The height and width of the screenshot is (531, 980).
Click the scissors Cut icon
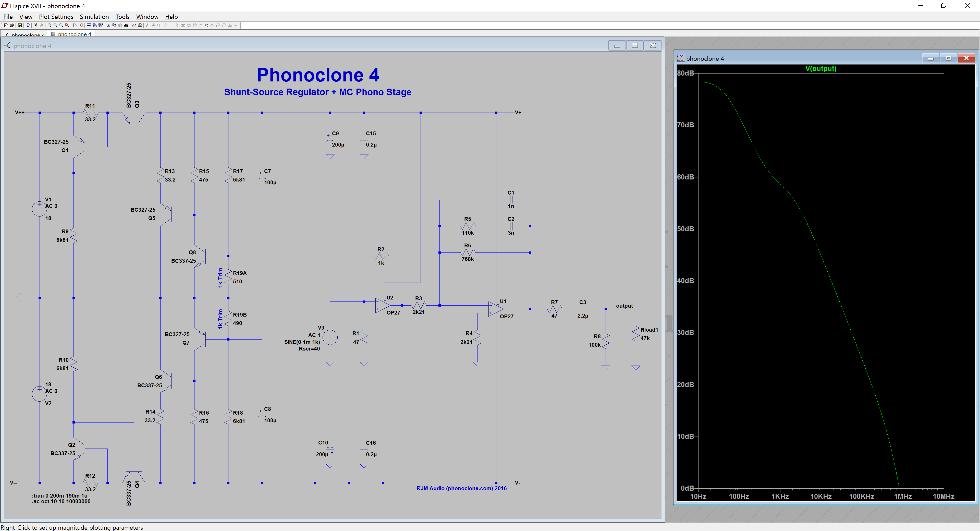click(108, 26)
